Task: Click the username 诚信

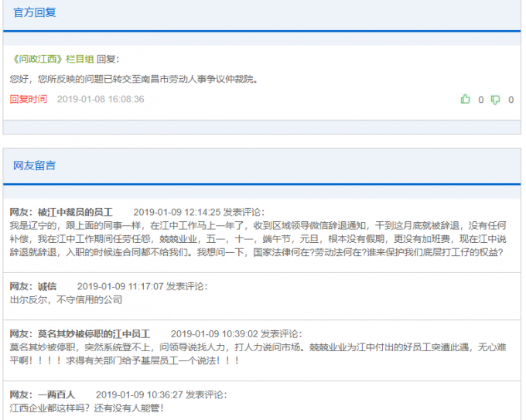Action: point(47,286)
